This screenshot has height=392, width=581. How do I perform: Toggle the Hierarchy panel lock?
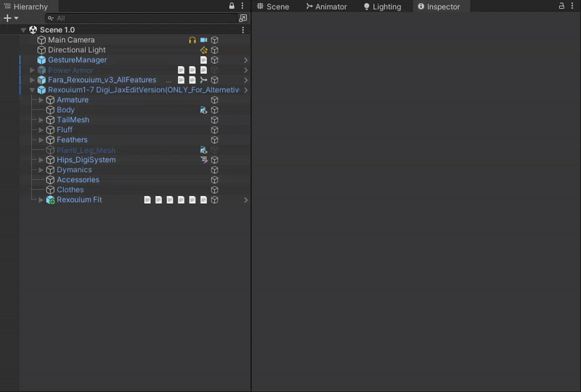coord(232,6)
